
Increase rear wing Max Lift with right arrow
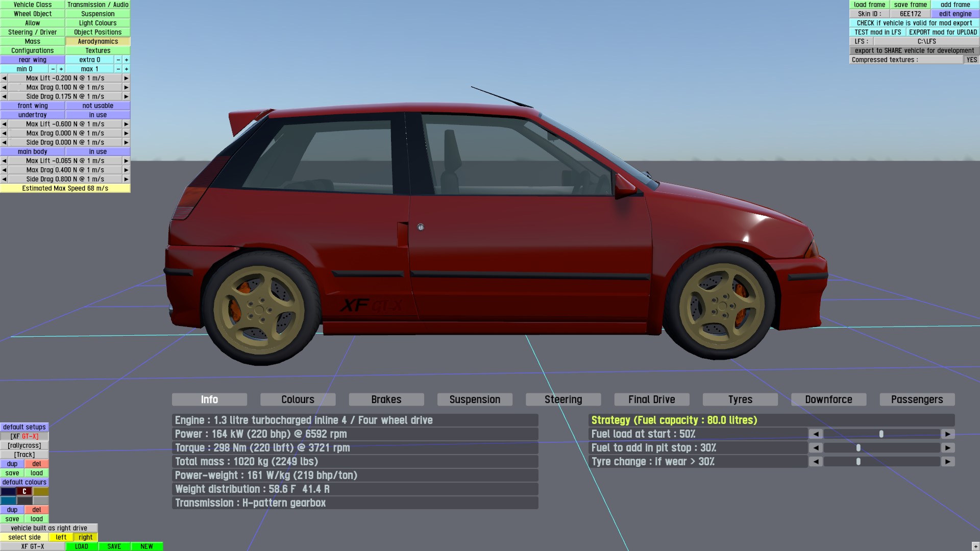point(126,78)
